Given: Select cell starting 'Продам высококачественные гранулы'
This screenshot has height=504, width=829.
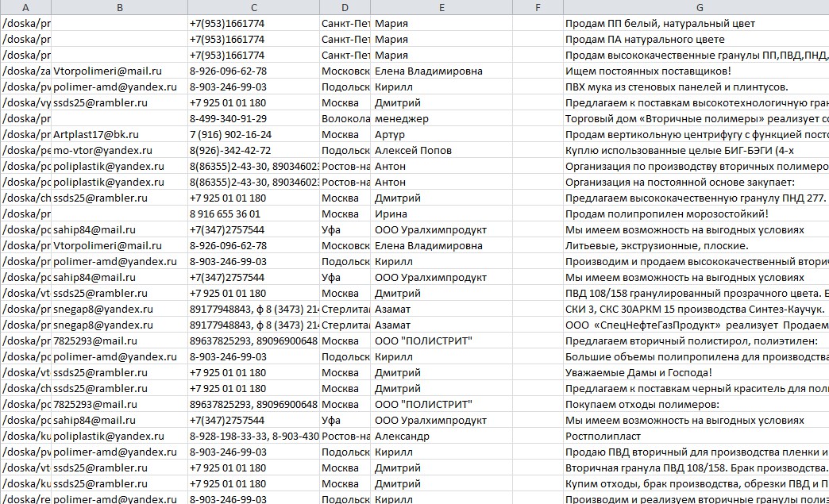Looking at the screenshot, I should 696,55.
